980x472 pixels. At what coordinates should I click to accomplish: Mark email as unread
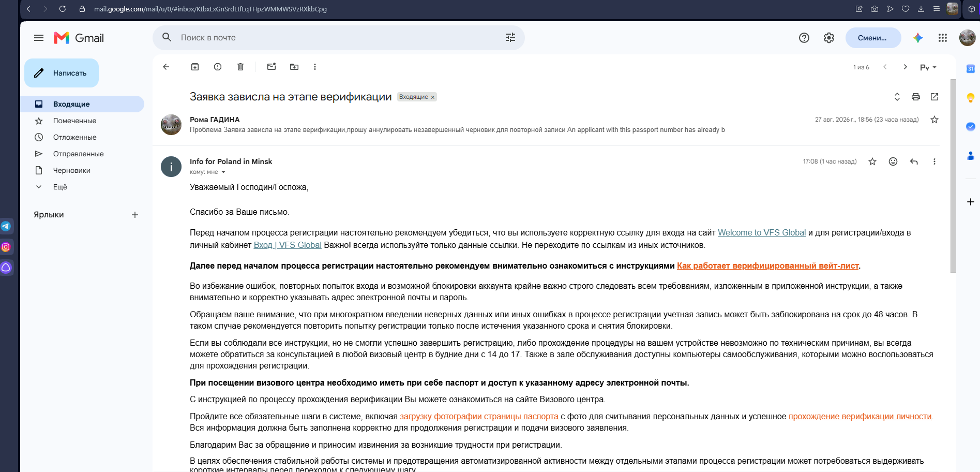click(x=272, y=67)
